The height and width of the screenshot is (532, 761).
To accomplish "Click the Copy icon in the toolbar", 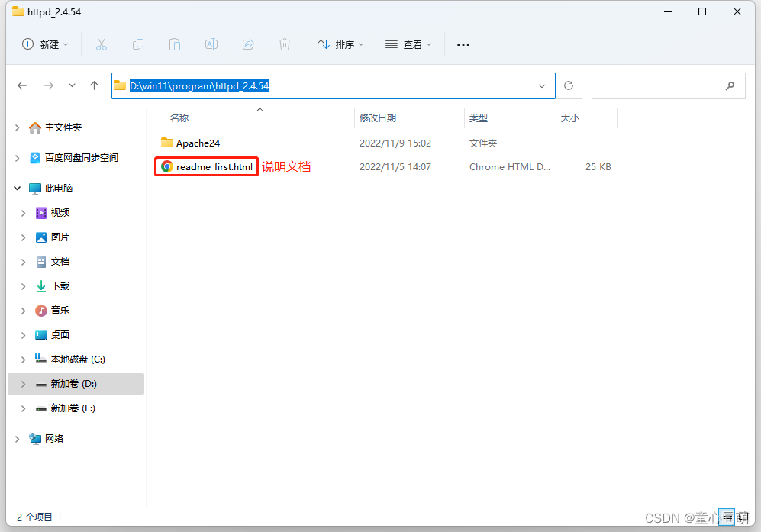I will tap(138, 44).
